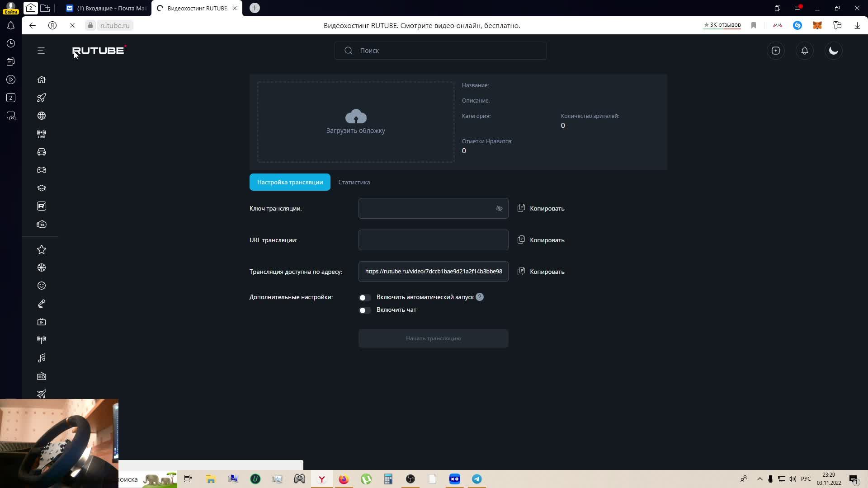Viewport: 868px width, 488px height.
Task: Select the Настройка трансляции tab
Action: 290,182
